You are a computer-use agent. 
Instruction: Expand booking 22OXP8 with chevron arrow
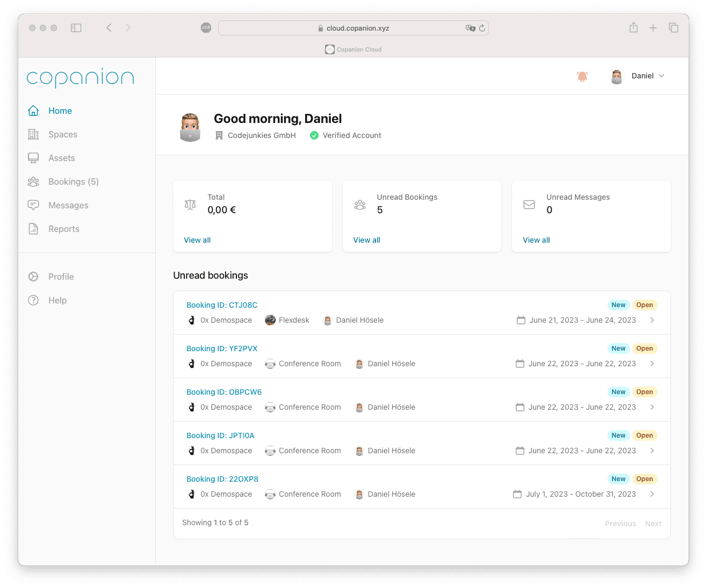[652, 494]
